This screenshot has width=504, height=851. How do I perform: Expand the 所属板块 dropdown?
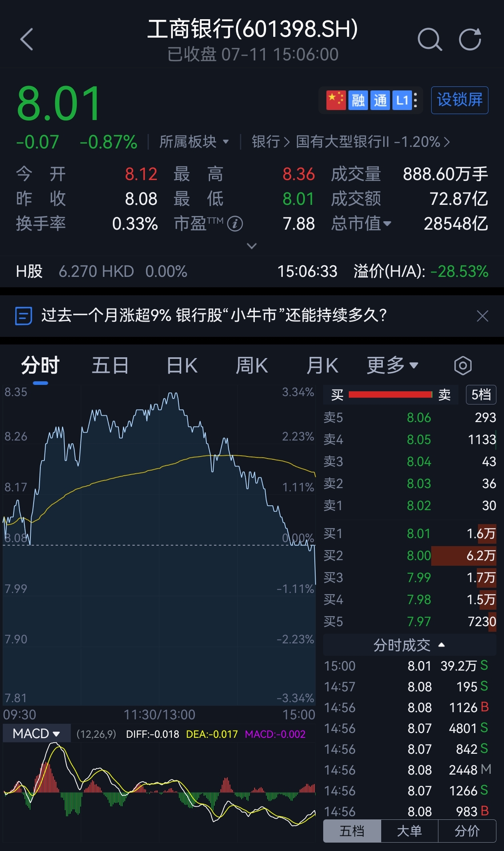click(194, 142)
